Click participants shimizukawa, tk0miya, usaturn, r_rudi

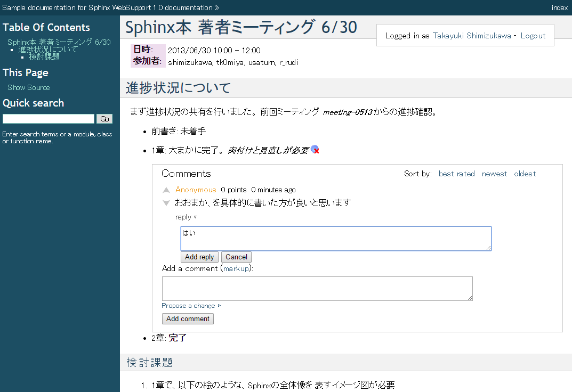pos(233,62)
